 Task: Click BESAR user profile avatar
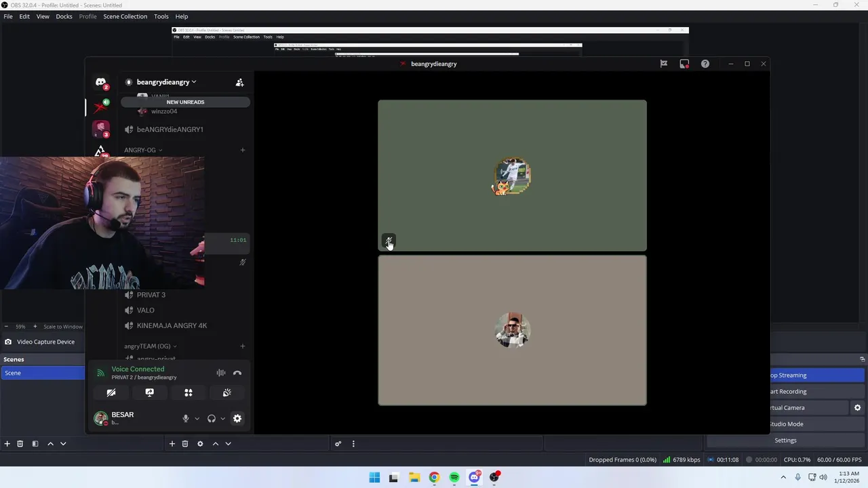tap(101, 418)
